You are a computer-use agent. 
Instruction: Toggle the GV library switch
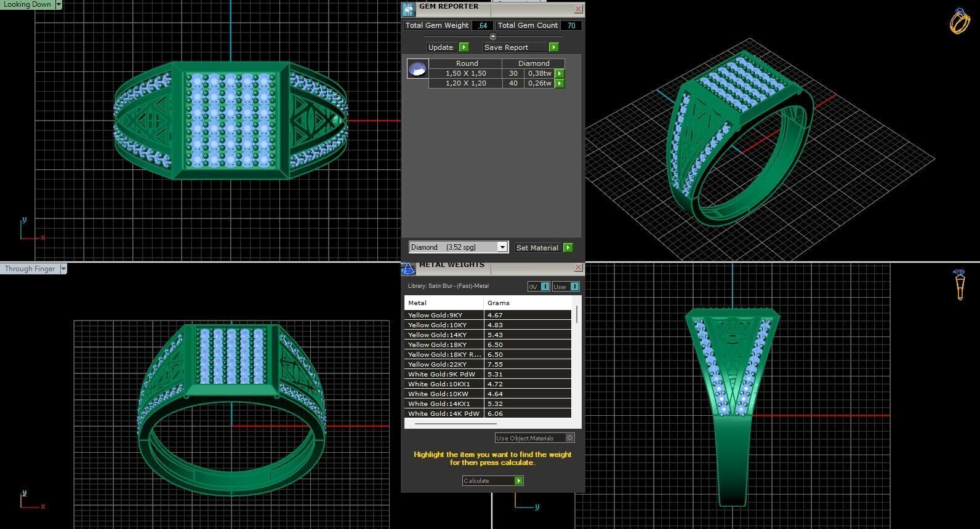(x=539, y=287)
